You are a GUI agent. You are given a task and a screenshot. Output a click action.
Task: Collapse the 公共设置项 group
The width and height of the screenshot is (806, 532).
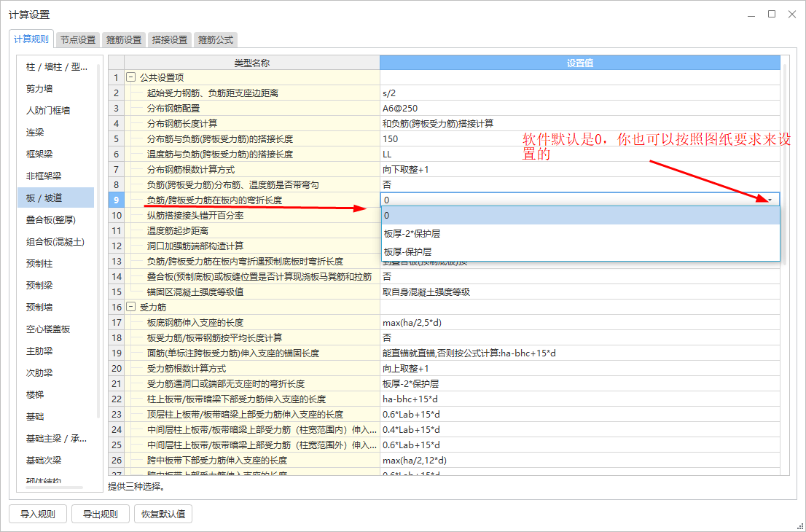coord(131,78)
